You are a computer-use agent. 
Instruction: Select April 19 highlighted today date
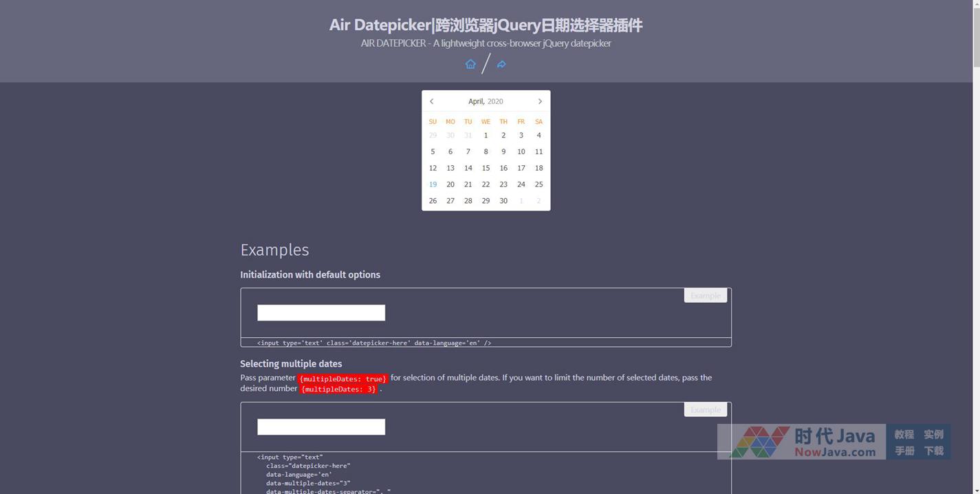[433, 184]
